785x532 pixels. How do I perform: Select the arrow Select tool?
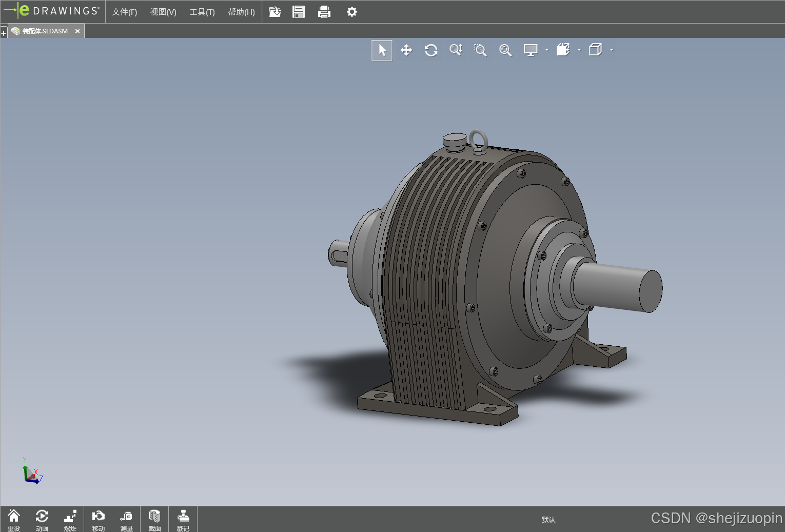(x=382, y=50)
